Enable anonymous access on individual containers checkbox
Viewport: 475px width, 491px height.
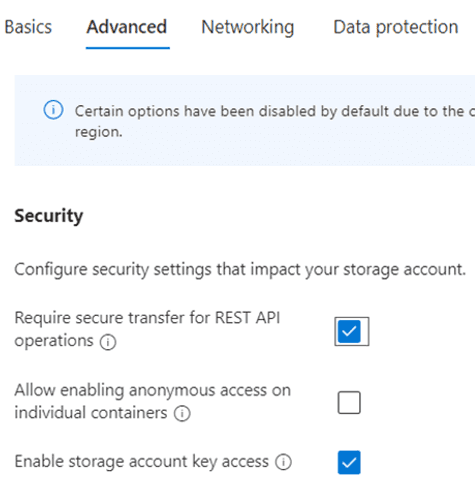click(x=349, y=402)
